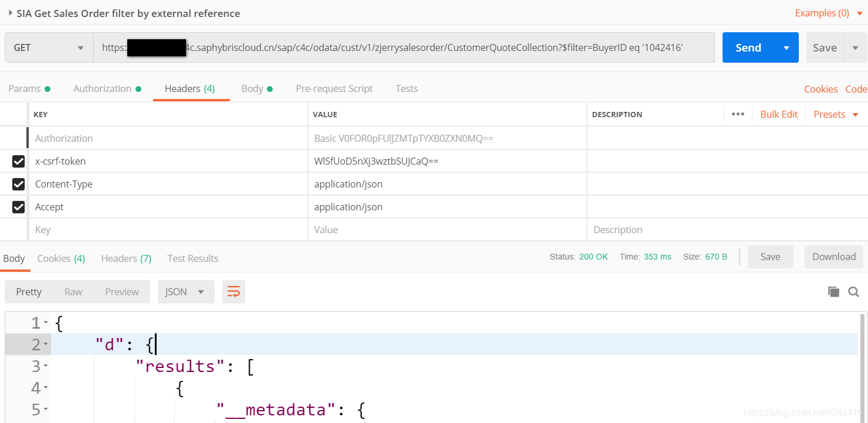
Task: Collapse JSON line 4 fold arrow
Action: coord(46,388)
